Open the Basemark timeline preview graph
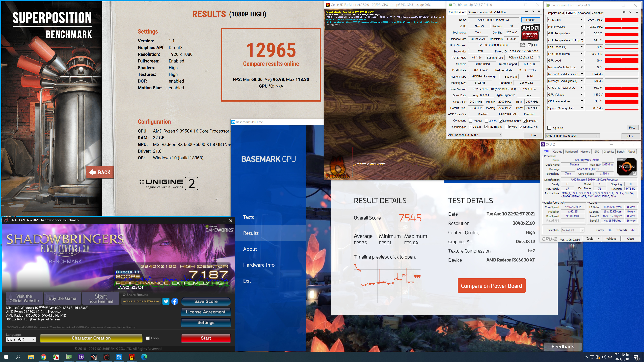This screenshot has width=644, height=362. (x=387, y=282)
